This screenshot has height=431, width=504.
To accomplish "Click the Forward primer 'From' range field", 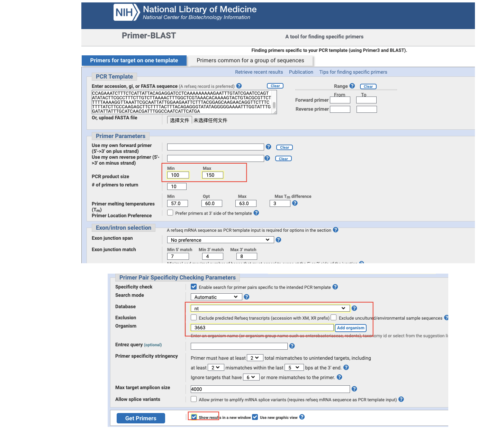I will click(x=340, y=100).
